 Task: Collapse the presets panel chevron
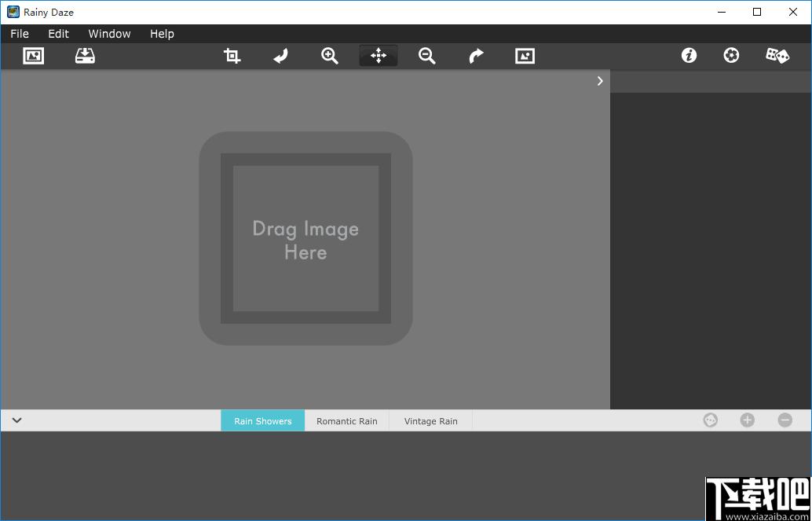(17, 420)
